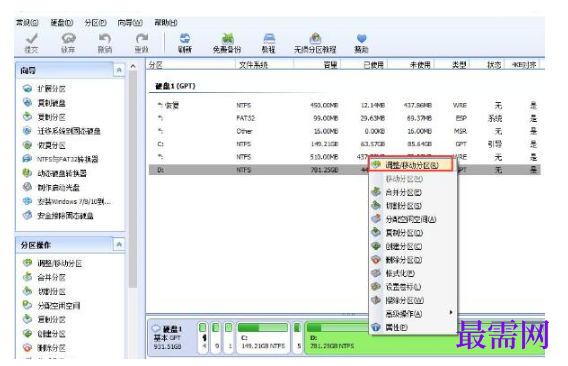Sort by the 文件系统 column header

[264, 65]
